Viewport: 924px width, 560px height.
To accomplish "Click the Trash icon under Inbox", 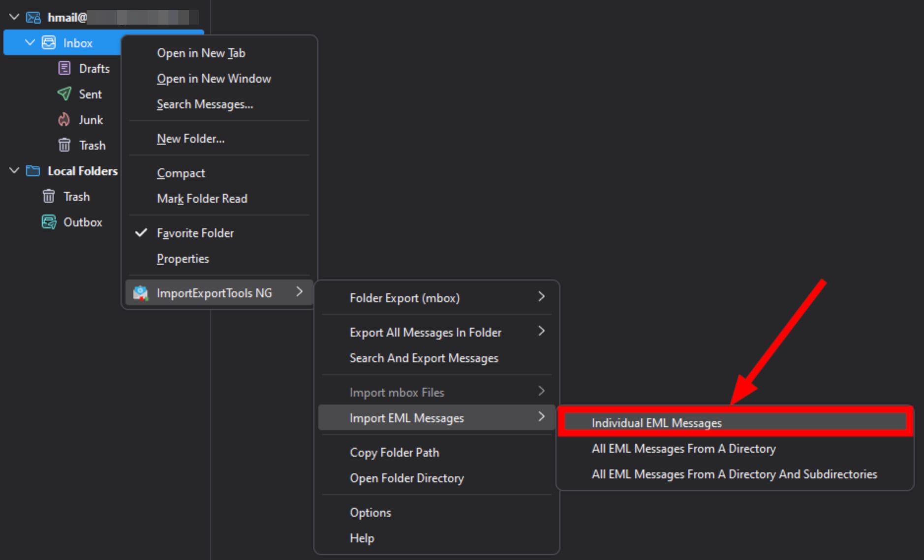I will (64, 145).
